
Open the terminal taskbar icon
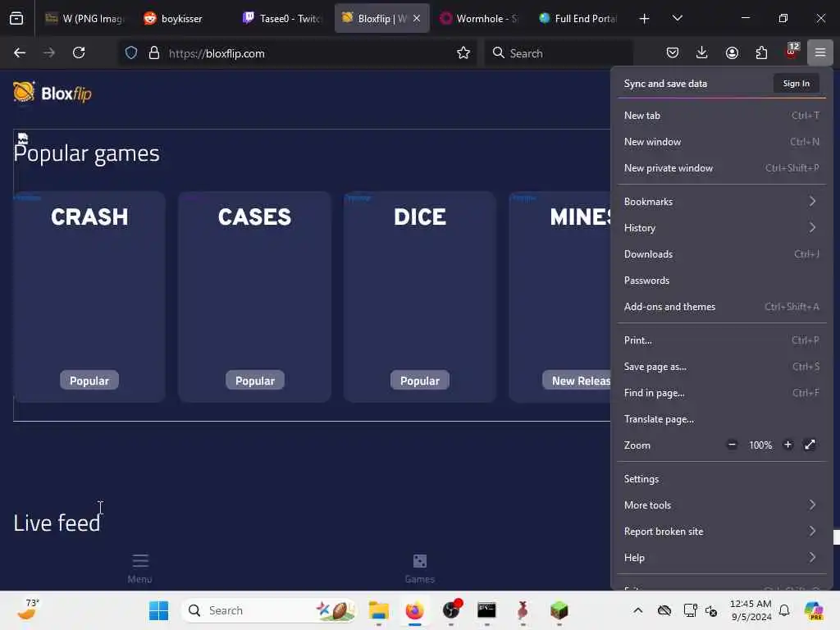coord(486,610)
